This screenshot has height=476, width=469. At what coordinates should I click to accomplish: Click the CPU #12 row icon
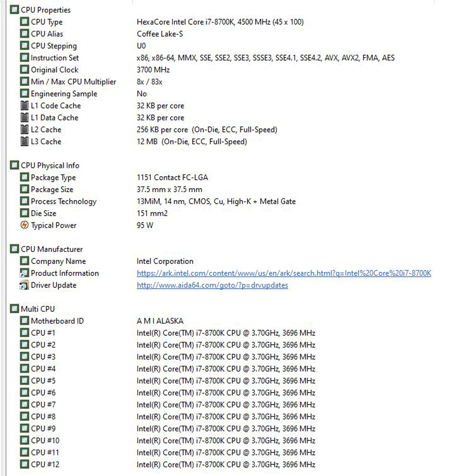(x=24, y=464)
